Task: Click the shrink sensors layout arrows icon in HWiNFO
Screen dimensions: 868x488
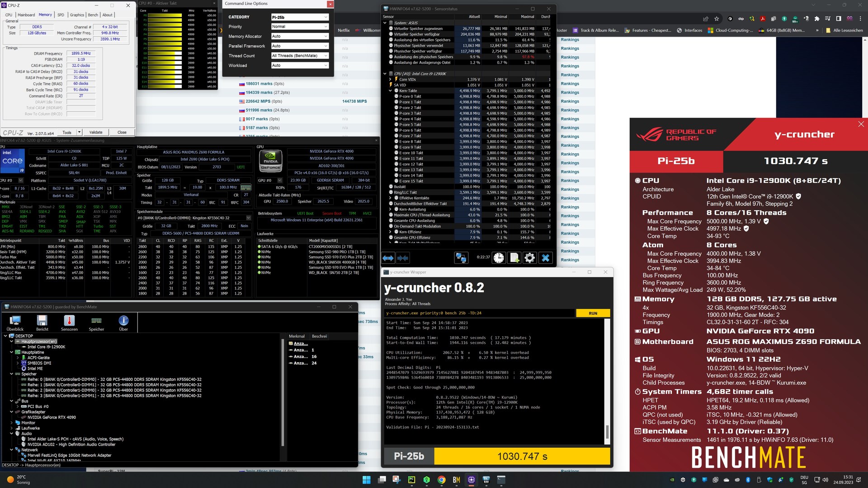Action: pyautogui.click(x=403, y=258)
